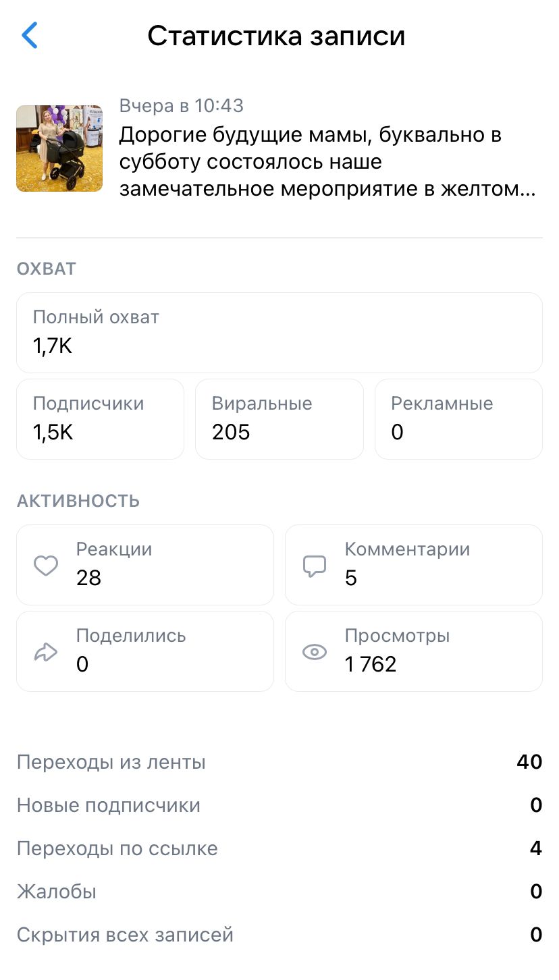Viewport: 559px width, 980px height.
Task: Tap the Переходы по ссылке row
Action: click(x=279, y=848)
